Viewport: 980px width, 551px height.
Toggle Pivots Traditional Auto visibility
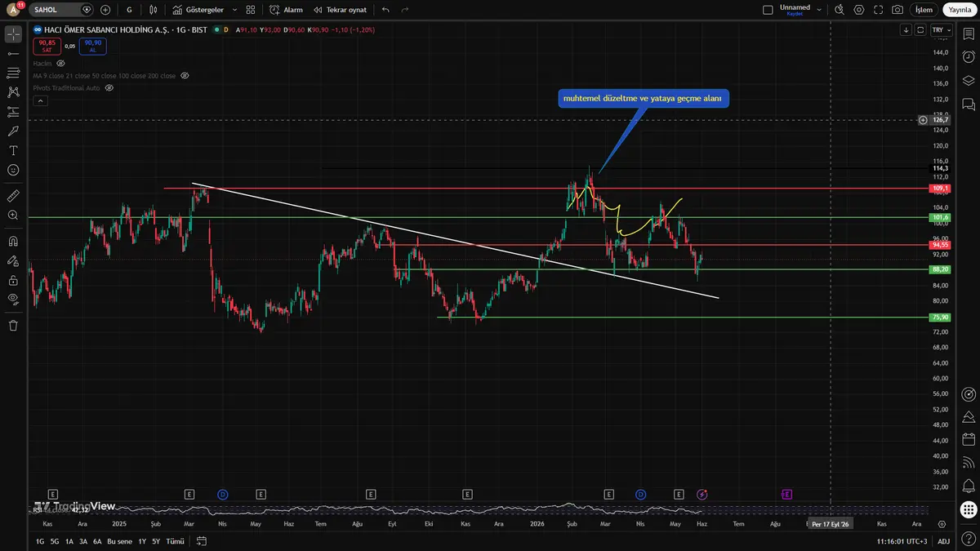coord(109,87)
